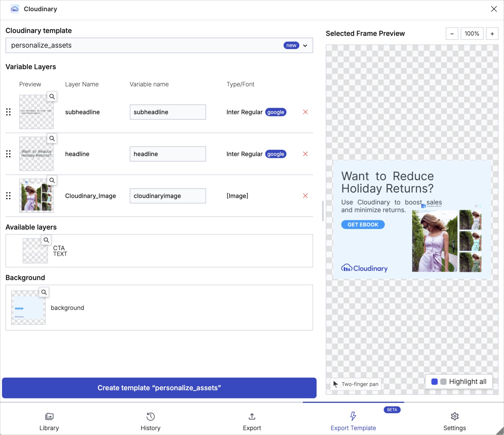Click Create template "personalize_assets" button
Screen dimensions: 504x435
159,388
